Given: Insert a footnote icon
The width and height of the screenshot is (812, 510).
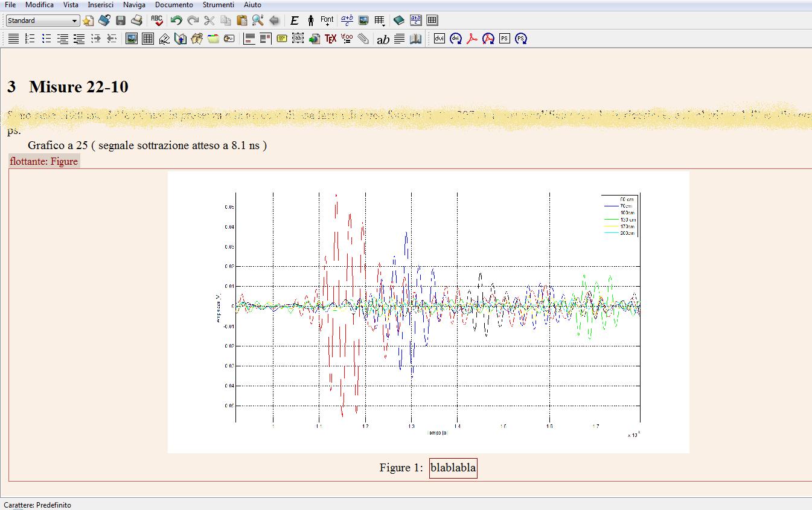Looking at the screenshot, I should pyautogui.click(x=249, y=39).
